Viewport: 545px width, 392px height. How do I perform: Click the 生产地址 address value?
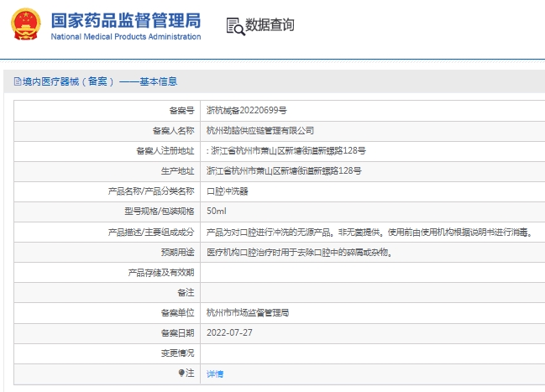(x=284, y=171)
